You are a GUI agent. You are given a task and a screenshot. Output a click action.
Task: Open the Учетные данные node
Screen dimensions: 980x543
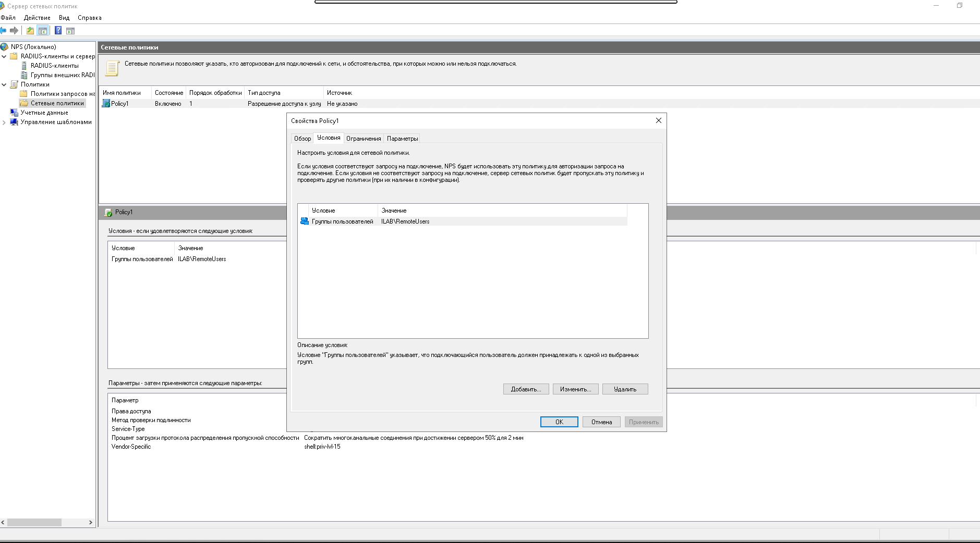point(44,113)
